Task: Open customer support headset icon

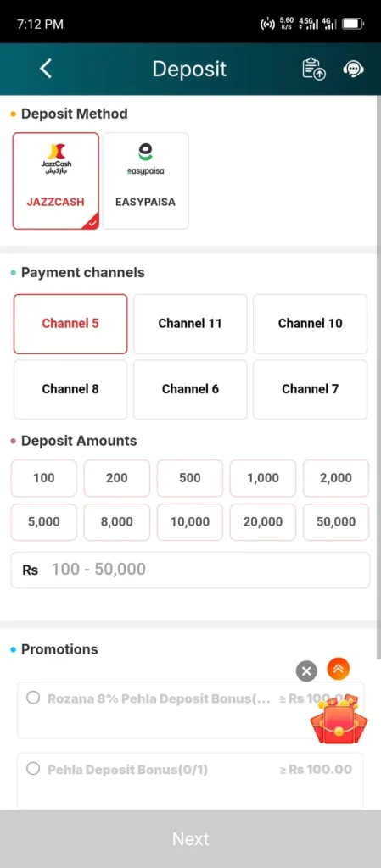Action: coord(353,70)
